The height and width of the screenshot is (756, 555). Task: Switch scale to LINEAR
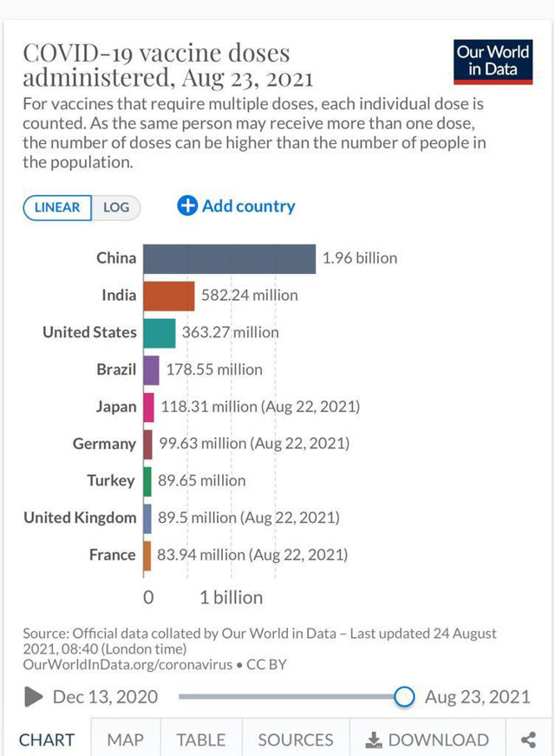pos(57,207)
